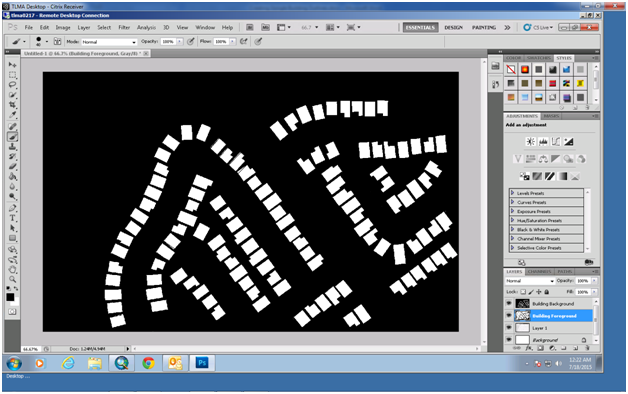Switch to the Paths tab
The height and width of the screenshot is (394, 628).
[565, 271]
